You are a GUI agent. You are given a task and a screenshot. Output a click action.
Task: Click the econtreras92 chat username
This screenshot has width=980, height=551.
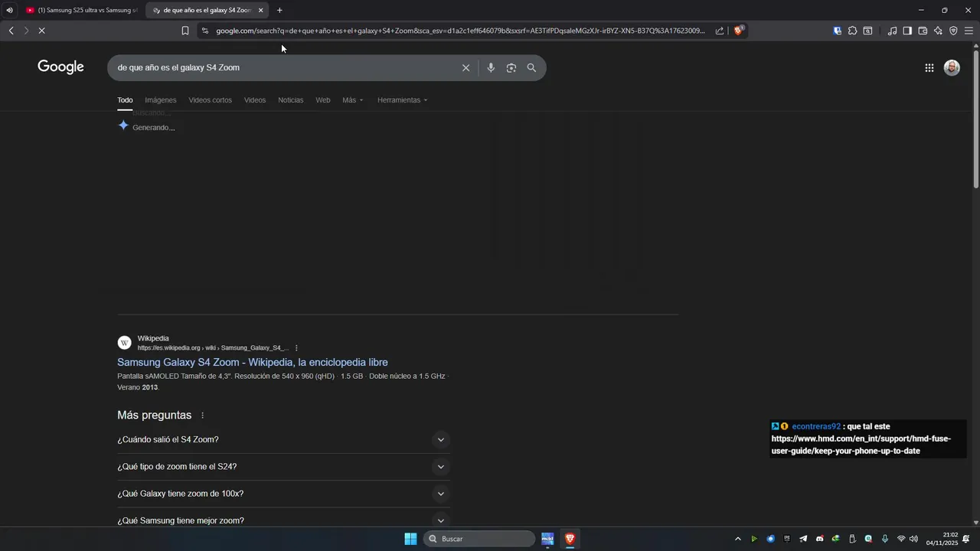pyautogui.click(x=816, y=426)
